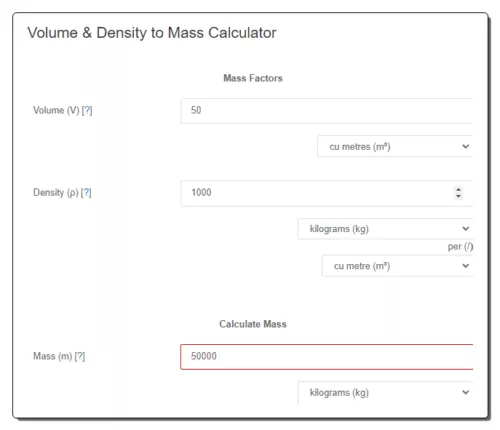The image size is (500, 430).
Task: Click the Calculate Mass heading
Action: 253,324
